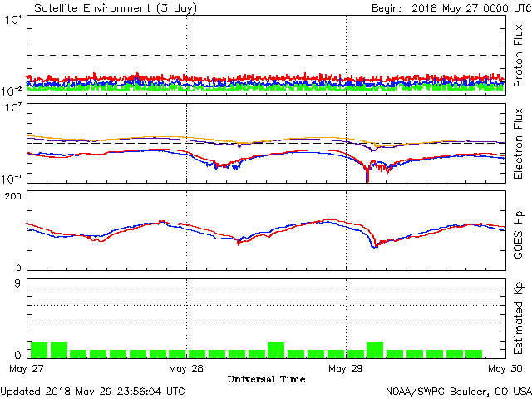This screenshot has height=399, width=532.
Task: Click the 'Updated 2018 May 29 23:56:04 UTC' timestamp
Action: click(92, 392)
